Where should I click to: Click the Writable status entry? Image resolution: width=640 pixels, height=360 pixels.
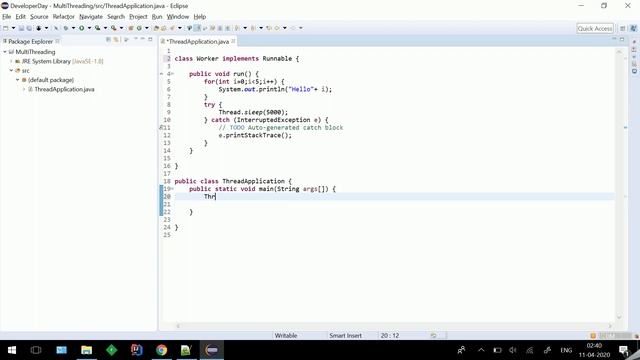286,336
